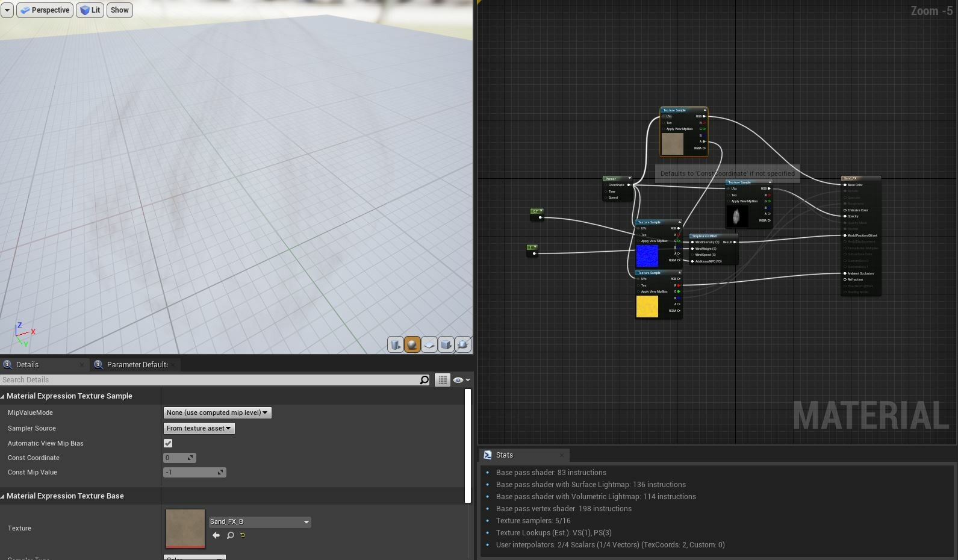Viewport: 958px width, 560px height.
Task: Open the MipValueMode dropdown
Action: pos(217,412)
